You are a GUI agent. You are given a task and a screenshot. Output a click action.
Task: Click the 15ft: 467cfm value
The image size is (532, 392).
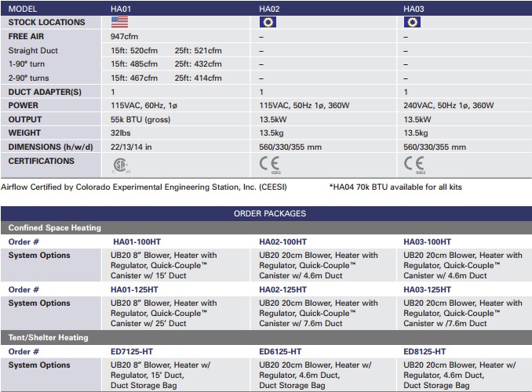[134, 78]
